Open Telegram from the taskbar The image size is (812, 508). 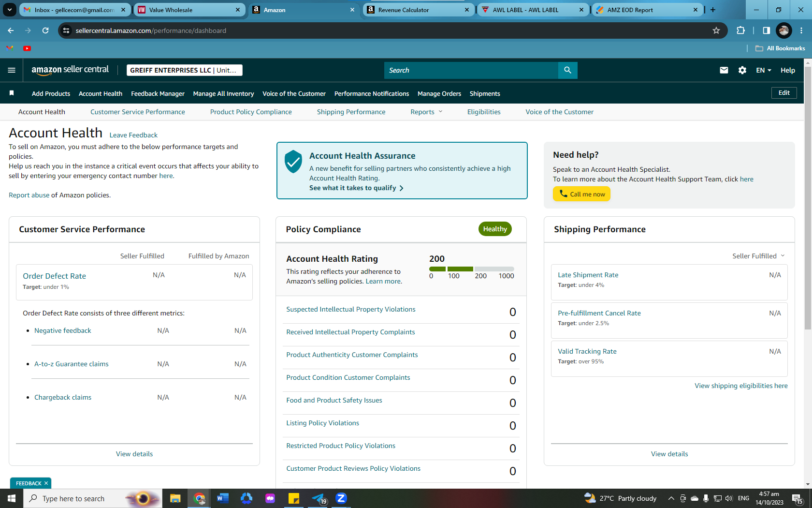click(x=319, y=498)
